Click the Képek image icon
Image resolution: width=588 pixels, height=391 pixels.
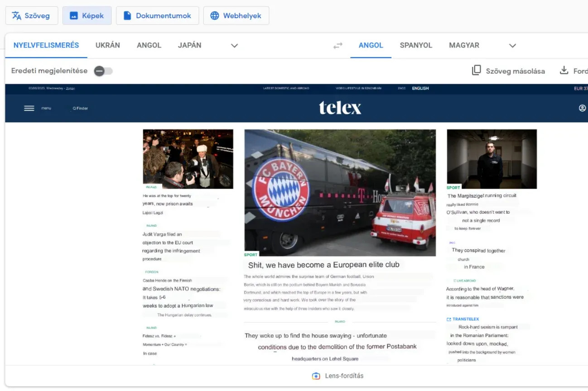pos(73,15)
